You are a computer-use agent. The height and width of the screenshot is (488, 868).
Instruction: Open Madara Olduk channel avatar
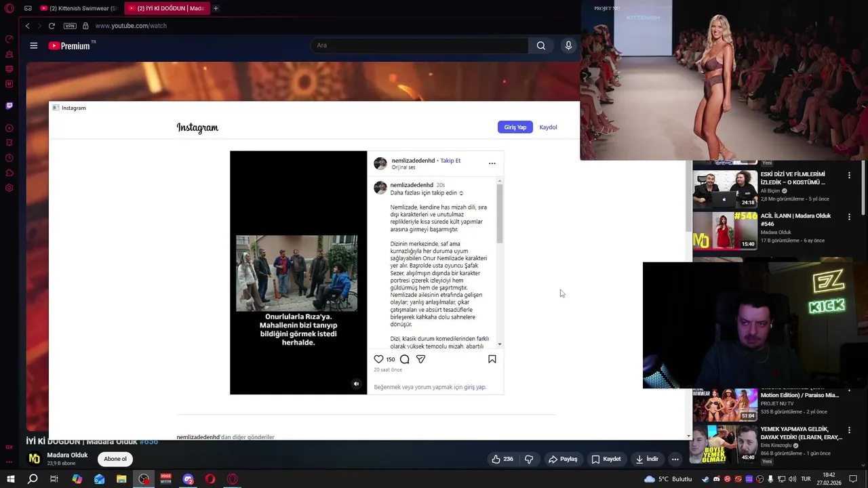(x=34, y=459)
